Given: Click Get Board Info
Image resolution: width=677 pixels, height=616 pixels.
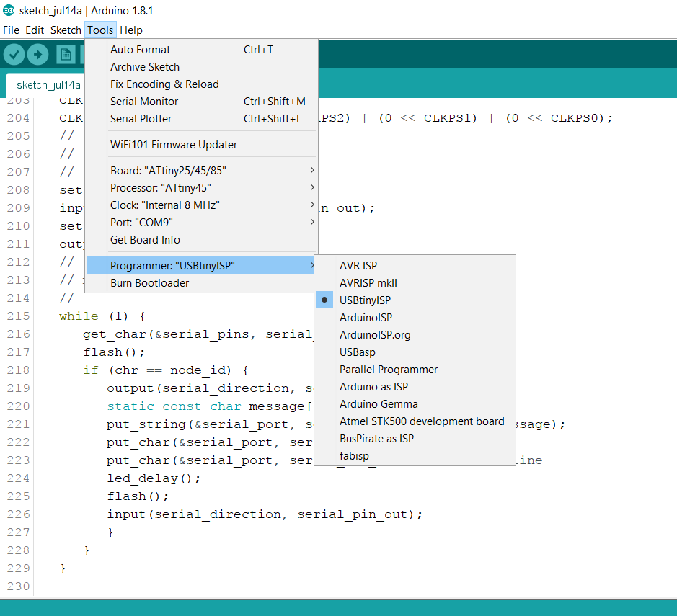Looking at the screenshot, I should click(201, 240).
